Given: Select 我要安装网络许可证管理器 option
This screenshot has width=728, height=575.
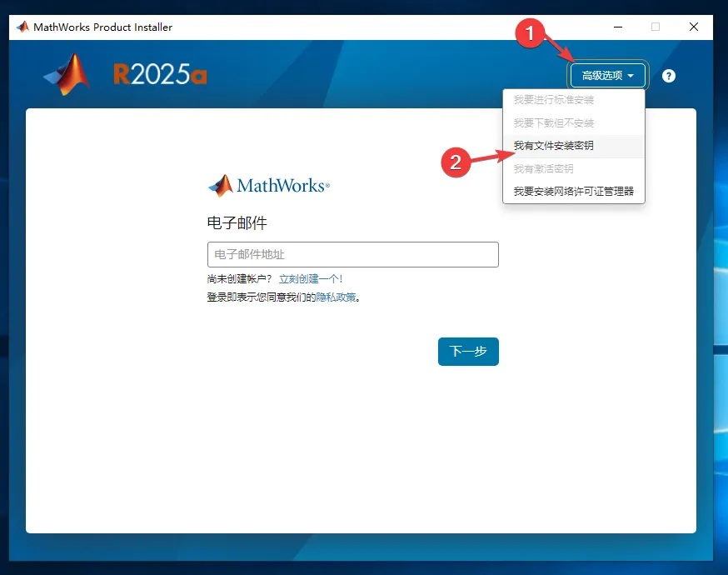Looking at the screenshot, I should click(573, 192).
